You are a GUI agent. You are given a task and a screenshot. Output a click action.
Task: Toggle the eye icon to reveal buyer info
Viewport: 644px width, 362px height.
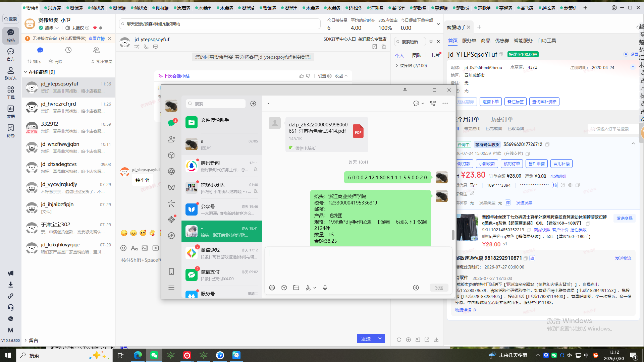570,185
